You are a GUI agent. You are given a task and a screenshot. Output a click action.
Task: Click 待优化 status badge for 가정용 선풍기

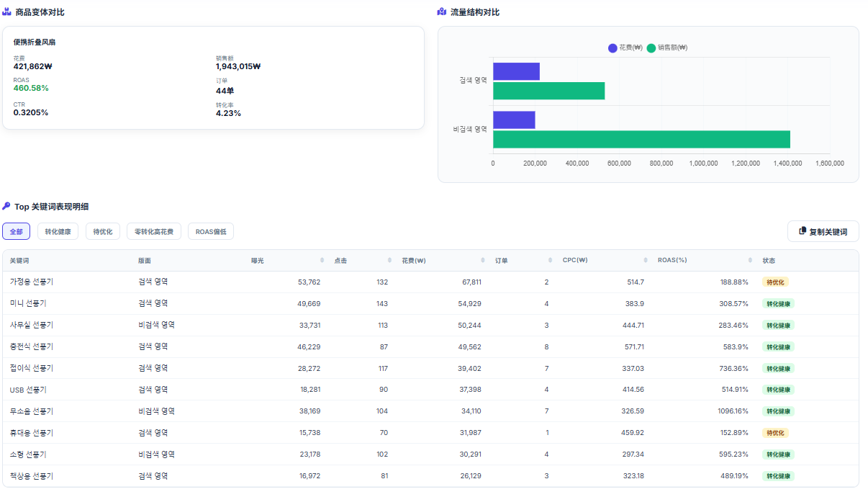point(775,282)
